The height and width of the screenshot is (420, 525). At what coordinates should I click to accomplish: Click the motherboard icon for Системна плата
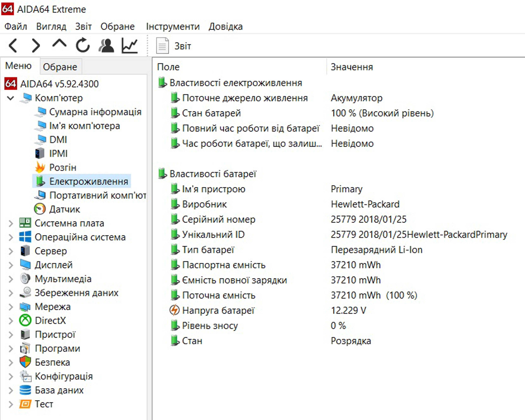point(25,223)
